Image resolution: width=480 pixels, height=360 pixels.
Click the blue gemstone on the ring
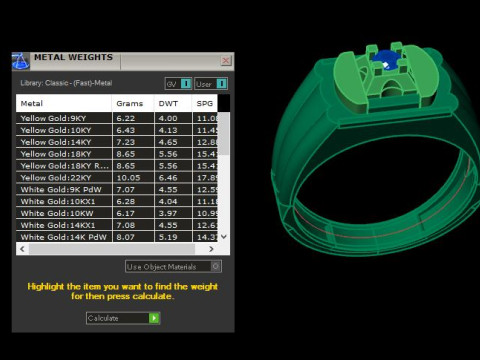click(386, 60)
